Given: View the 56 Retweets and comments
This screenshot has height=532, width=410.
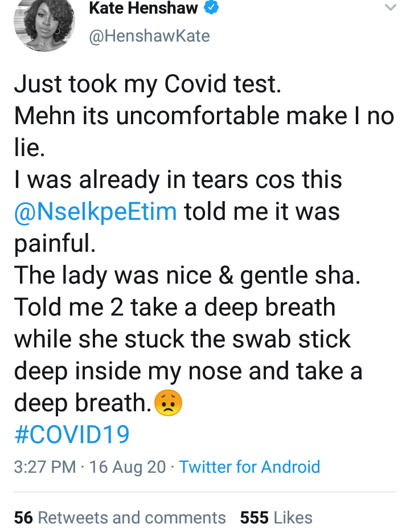Looking at the screenshot, I should 120,517.
